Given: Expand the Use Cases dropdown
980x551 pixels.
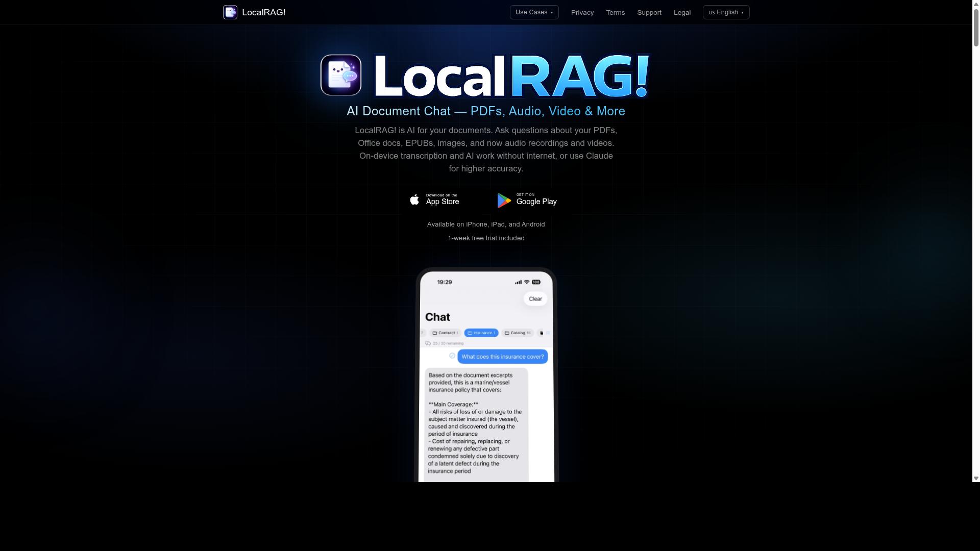Looking at the screenshot, I should (534, 12).
